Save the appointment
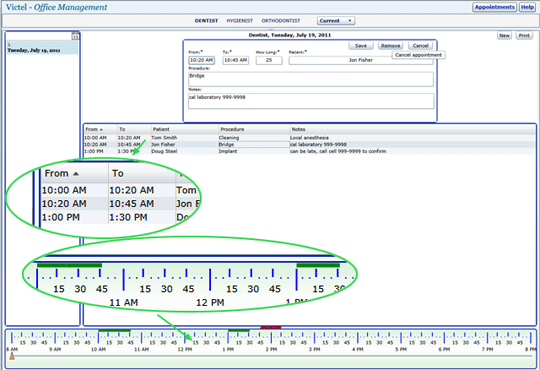 pyautogui.click(x=361, y=45)
